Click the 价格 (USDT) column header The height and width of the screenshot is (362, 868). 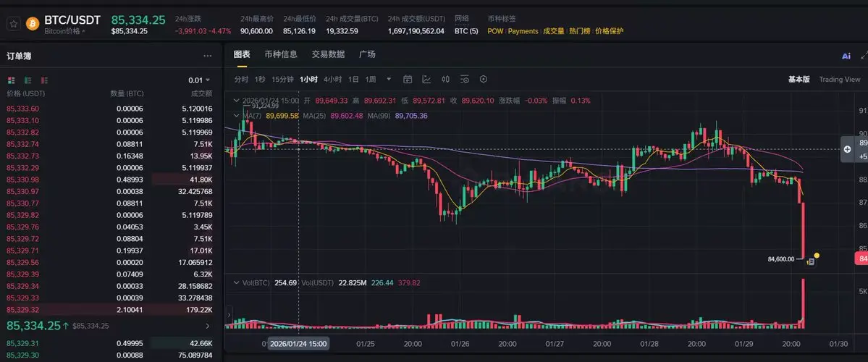[25, 93]
